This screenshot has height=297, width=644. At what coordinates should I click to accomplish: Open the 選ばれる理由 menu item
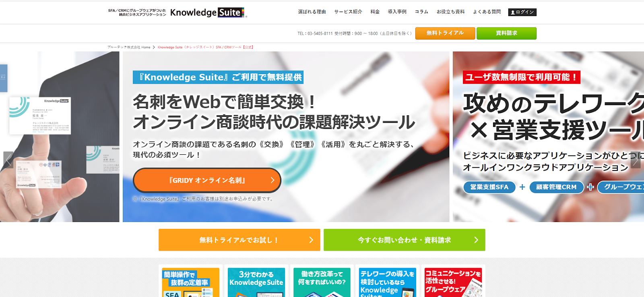coord(312,12)
